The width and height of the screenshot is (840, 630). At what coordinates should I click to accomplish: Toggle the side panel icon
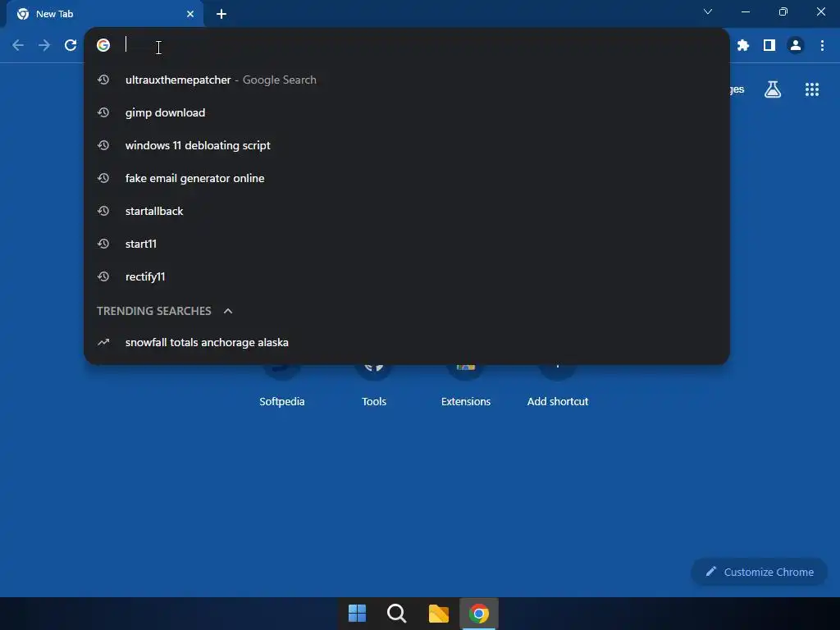[769, 45]
